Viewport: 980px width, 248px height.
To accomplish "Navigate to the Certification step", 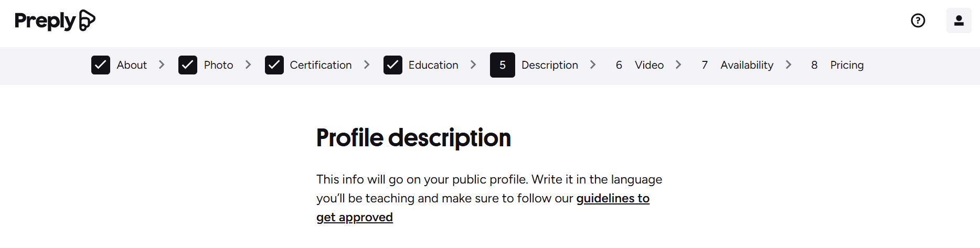I will click(321, 65).
